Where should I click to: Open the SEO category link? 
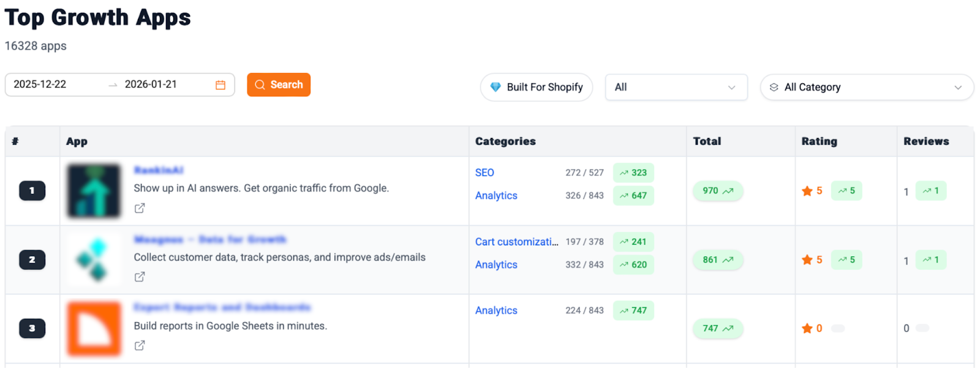[484, 172]
